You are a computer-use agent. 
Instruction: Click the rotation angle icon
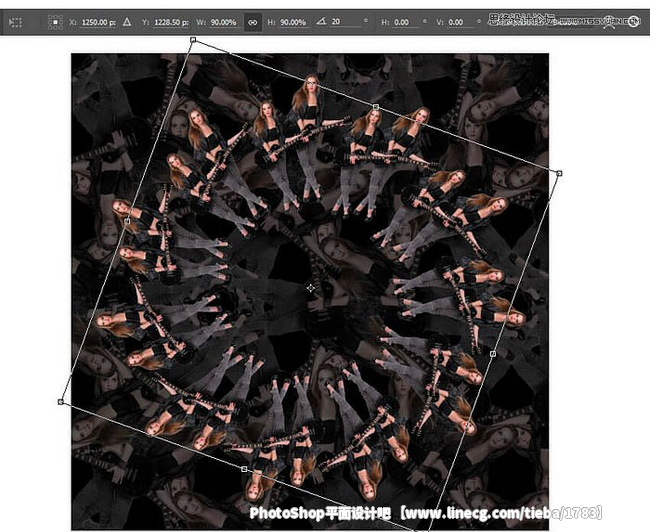[x=321, y=21]
